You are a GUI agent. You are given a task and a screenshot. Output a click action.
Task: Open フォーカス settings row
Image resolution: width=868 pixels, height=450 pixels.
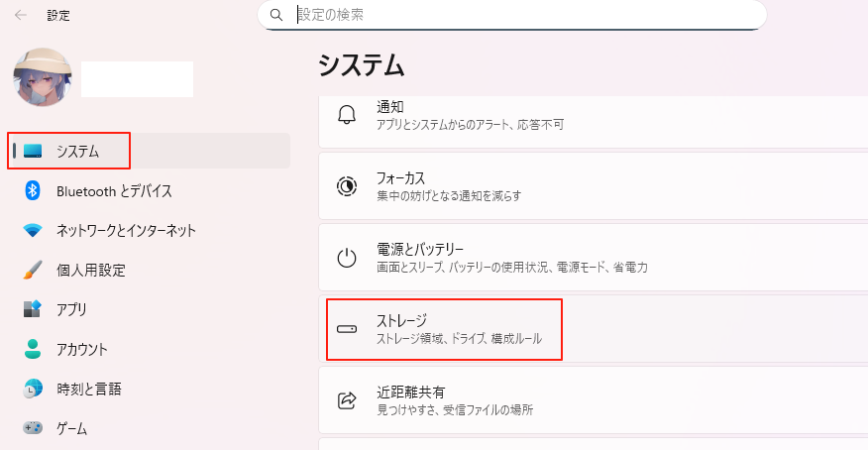593,186
